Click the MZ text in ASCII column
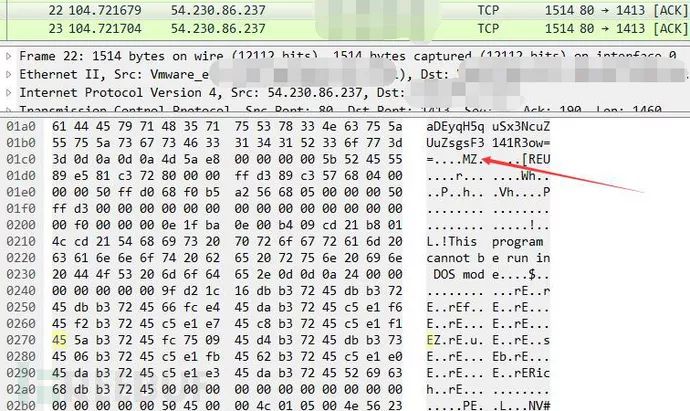Screen dimensions: 690x411 coord(470,159)
